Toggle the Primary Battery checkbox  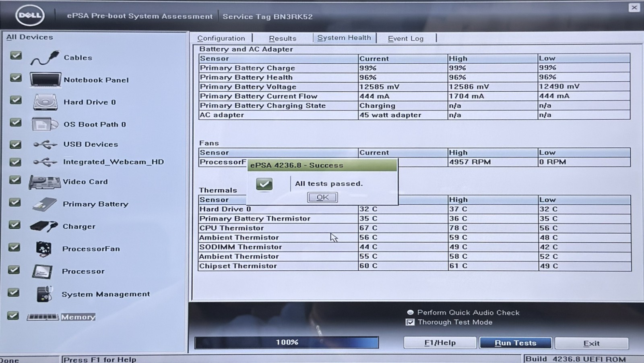(x=15, y=202)
